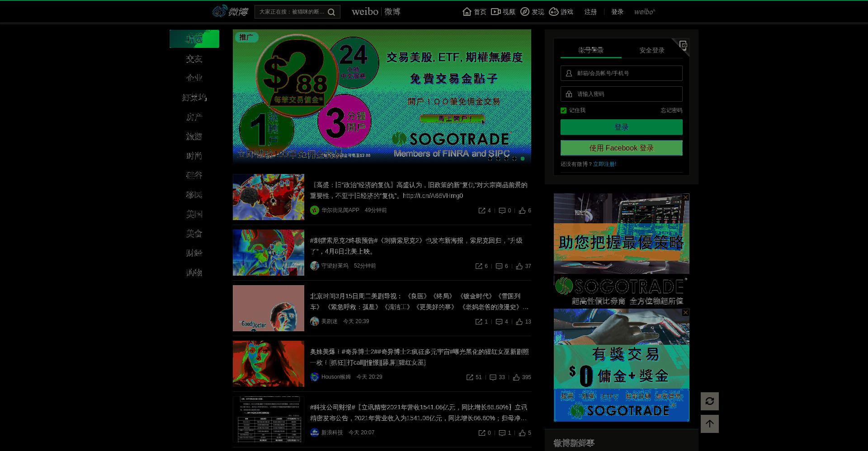Screen dimensions: 868x451
Task: Select the first carousel dot on banner
Action: pyautogui.click(x=490, y=159)
